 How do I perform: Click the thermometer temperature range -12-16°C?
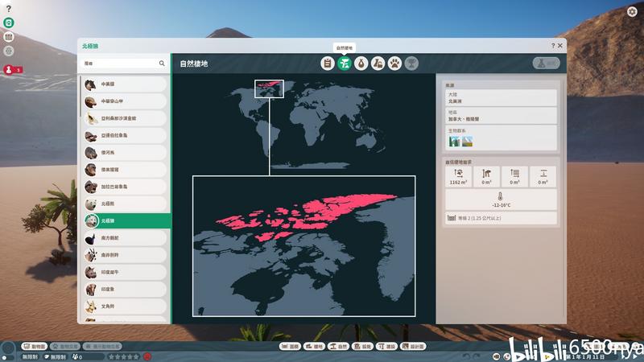point(501,200)
